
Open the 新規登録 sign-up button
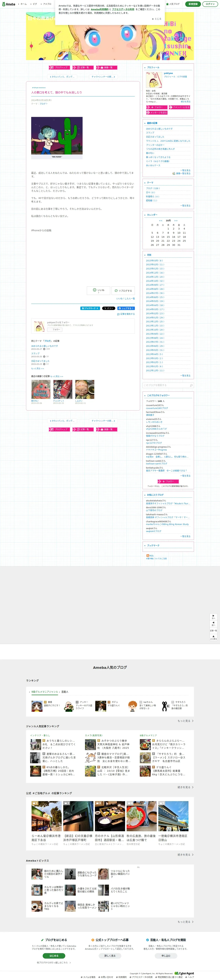[x=193, y=4]
